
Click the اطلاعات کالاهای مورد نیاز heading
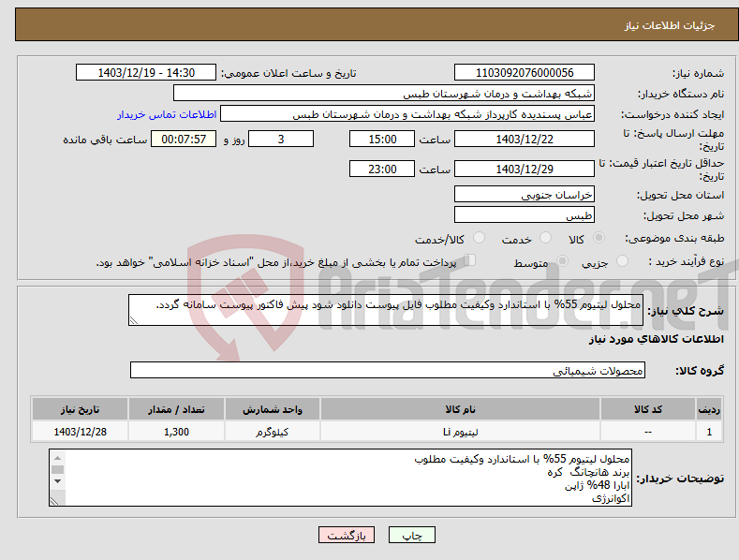656,339
